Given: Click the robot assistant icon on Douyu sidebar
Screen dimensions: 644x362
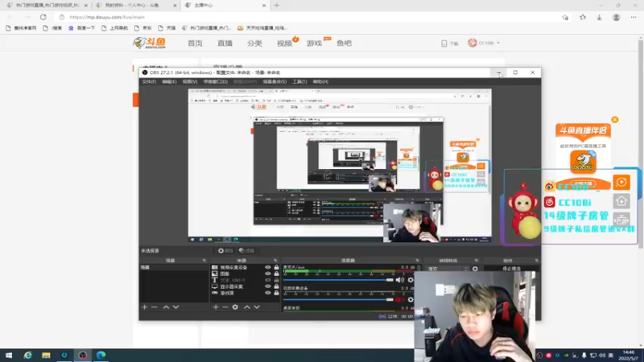Looking at the screenshot, I should click(x=621, y=220).
